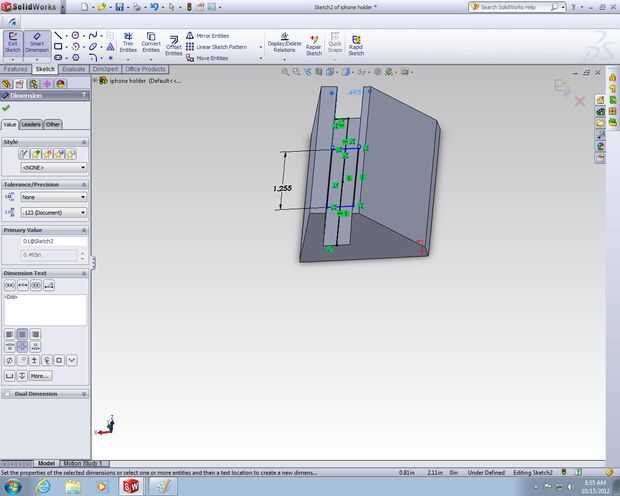Viewport: 620px width, 496px height.
Task: Click the New document icon
Action: (x=85, y=7)
